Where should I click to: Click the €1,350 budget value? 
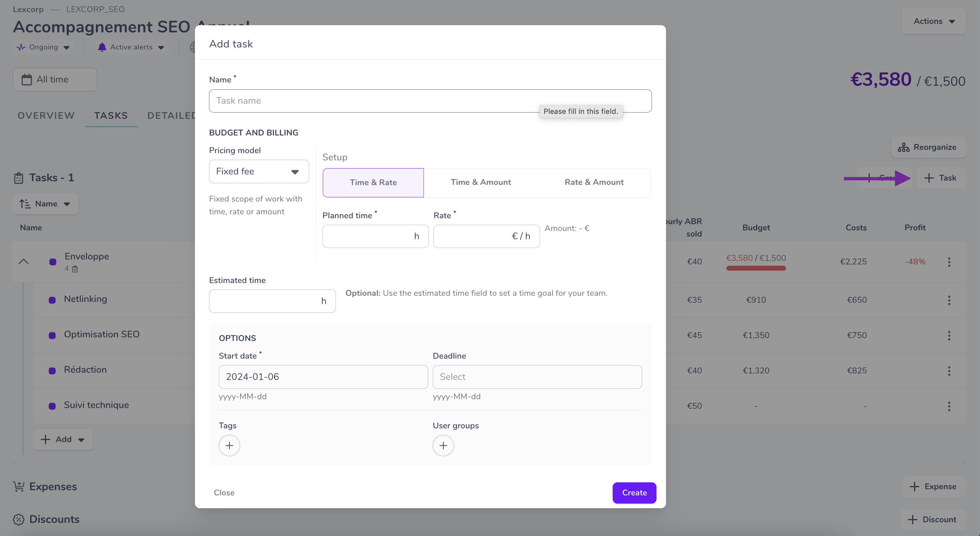click(756, 335)
